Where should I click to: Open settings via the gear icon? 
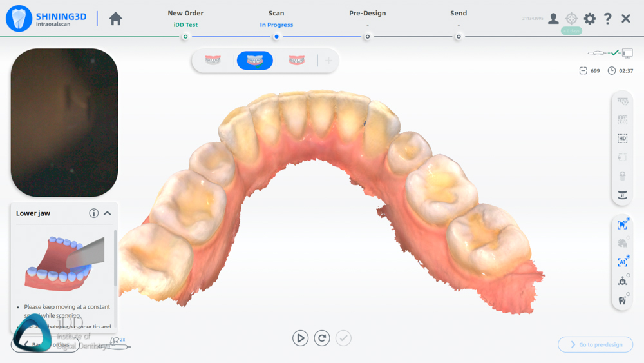click(589, 19)
